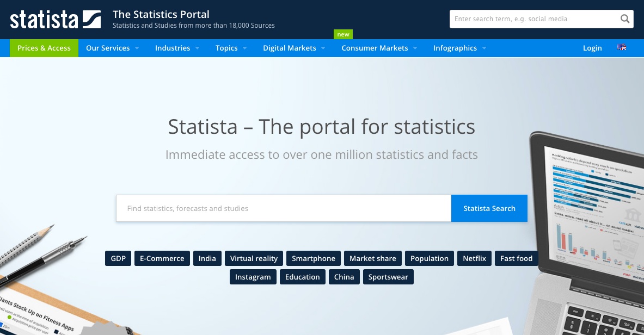Select the Instagram tag
The height and width of the screenshot is (335, 644).
click(x=253, y=277)
